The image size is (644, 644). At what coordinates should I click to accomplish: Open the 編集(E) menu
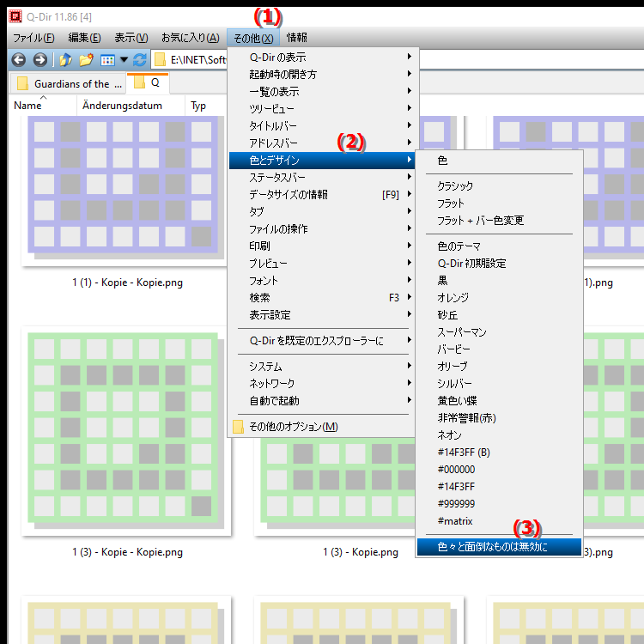point(84,38)
